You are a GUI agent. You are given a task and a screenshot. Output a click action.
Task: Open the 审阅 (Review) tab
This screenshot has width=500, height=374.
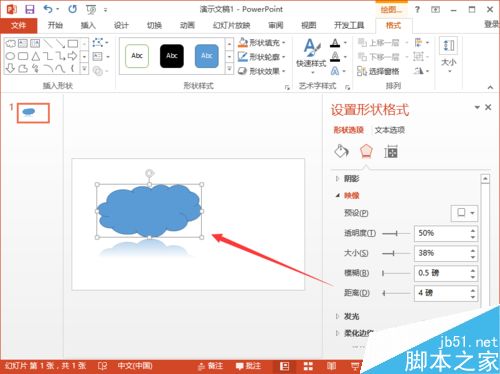(x=276, y=25)
